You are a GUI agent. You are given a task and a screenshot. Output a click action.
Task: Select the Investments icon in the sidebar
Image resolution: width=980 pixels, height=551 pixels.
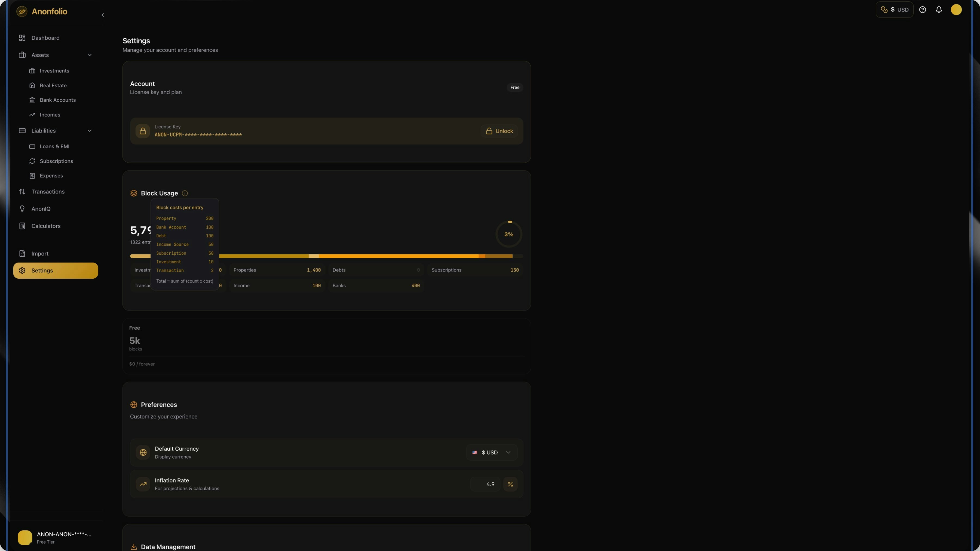(x=33, y=71)
